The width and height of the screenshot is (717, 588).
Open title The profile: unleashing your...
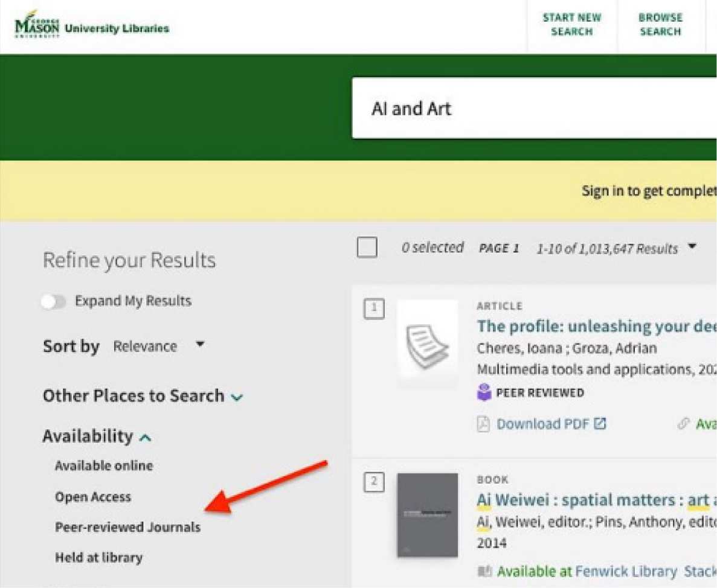coord(597,326)
